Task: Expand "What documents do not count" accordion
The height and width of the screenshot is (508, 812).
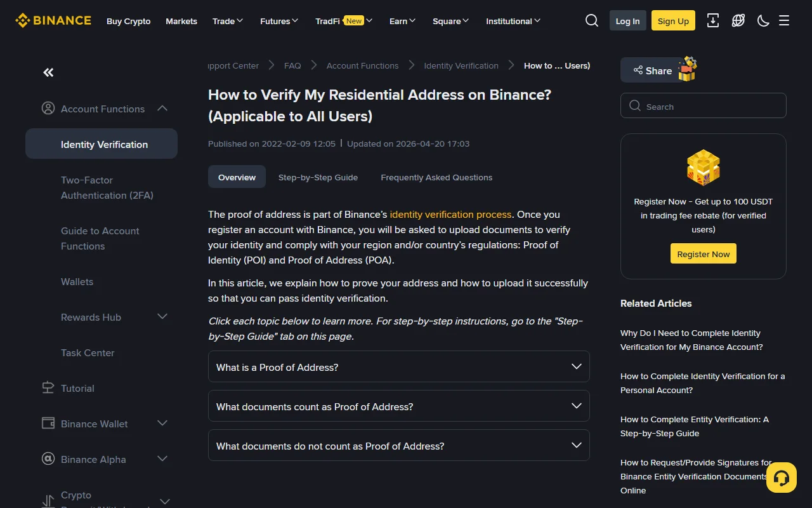Action: coord(399,446)
